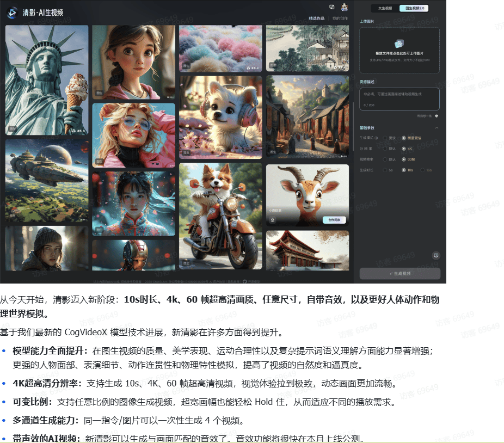Open the Statue of Liberty ice cream thumbnail
504x443 pixels.
tap(47, 80)
